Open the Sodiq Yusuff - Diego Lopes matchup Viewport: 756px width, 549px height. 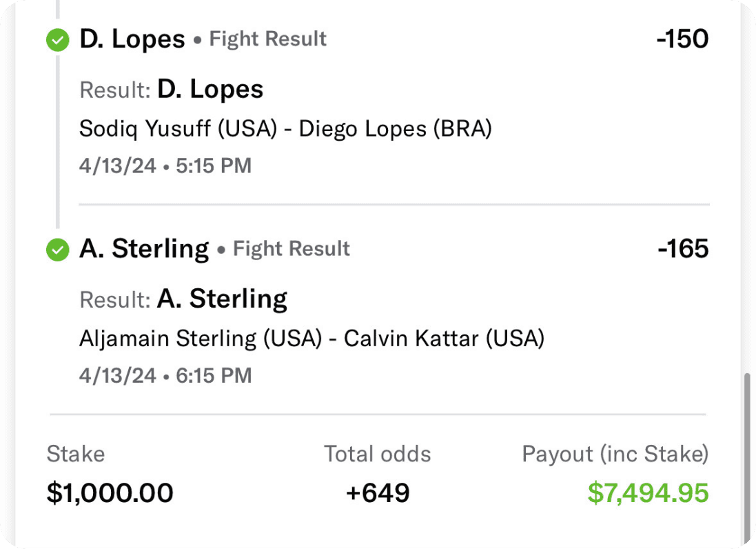click(285, 129)
